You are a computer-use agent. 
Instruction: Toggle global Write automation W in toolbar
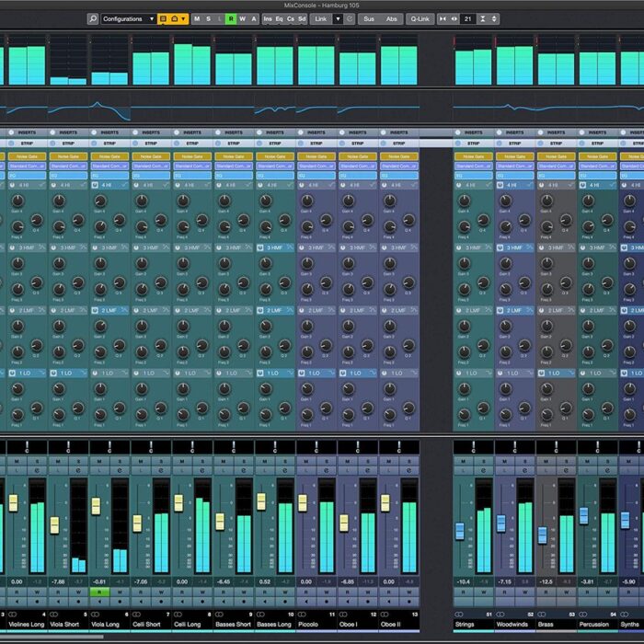click(x=242, y=19)
